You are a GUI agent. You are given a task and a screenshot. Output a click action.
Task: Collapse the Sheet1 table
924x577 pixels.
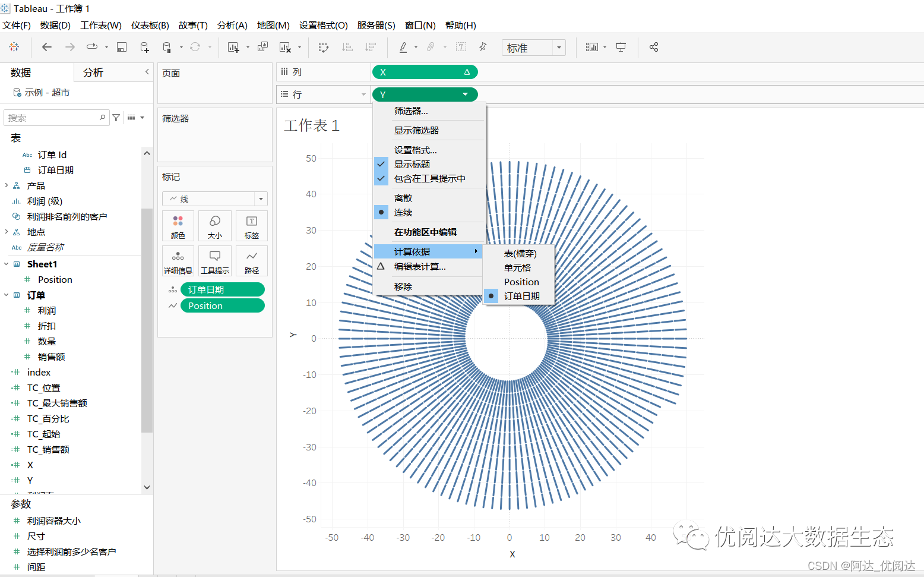pos(7,264)
